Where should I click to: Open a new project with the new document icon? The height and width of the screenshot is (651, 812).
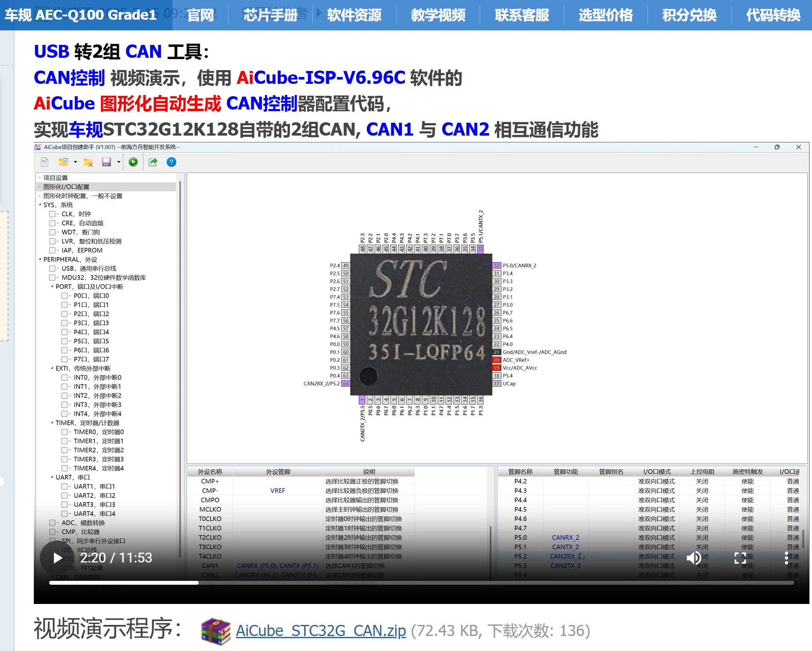click(x=44, y=162)
